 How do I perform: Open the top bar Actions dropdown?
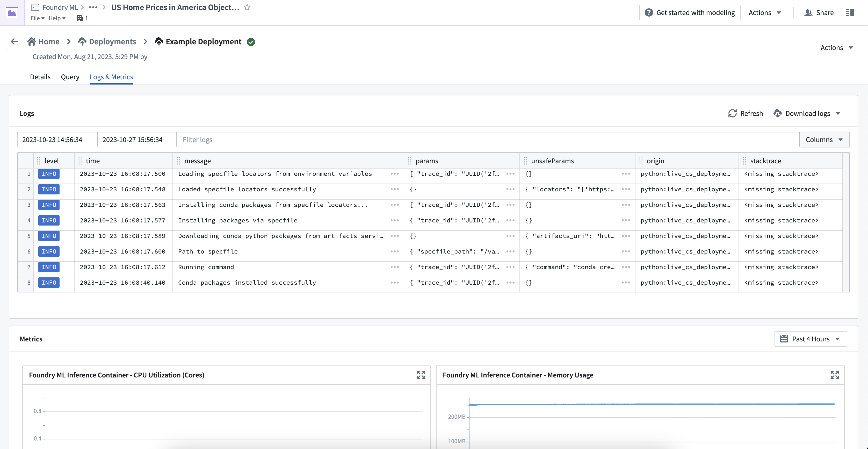point(765,13)
